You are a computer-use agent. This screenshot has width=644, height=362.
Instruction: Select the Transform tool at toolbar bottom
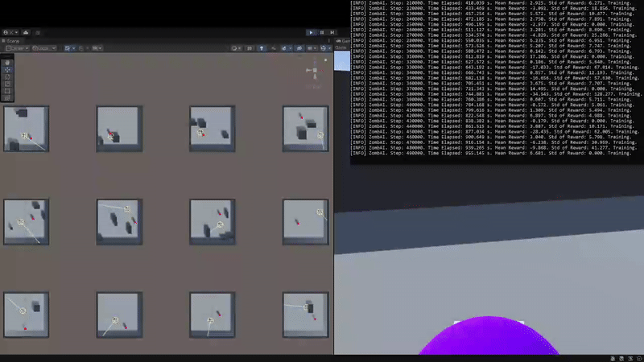tap(7, 97)
